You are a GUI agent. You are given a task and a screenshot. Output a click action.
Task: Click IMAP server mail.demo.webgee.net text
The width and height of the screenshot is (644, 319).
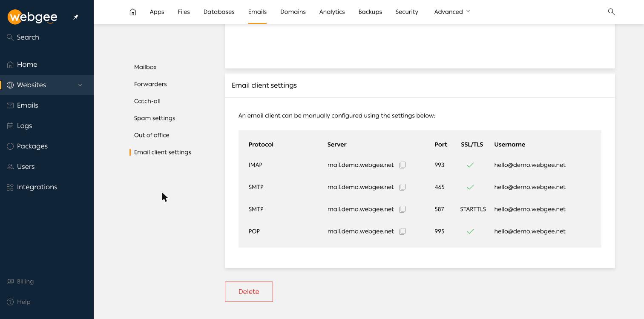[360, 165]
